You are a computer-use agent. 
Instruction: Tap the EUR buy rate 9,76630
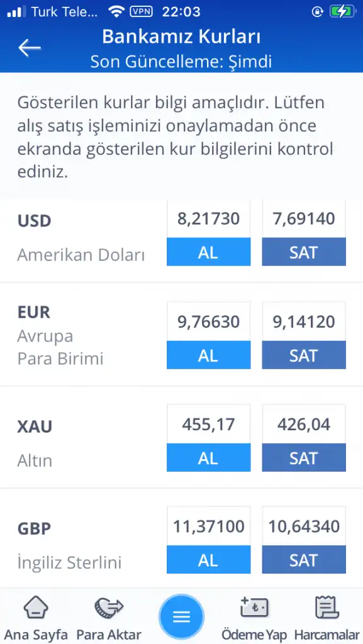click(x=208, y=321)
